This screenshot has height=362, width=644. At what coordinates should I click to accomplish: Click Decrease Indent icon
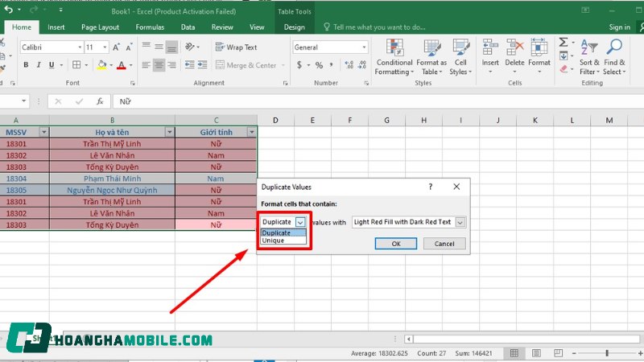click(189, 65)
